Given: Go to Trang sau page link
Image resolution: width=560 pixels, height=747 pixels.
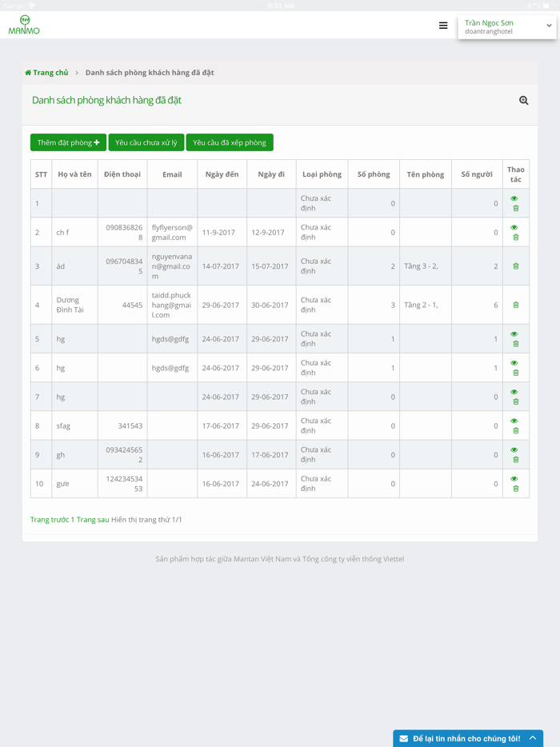Looking at the screenshot, I should [x=93, y=520].
